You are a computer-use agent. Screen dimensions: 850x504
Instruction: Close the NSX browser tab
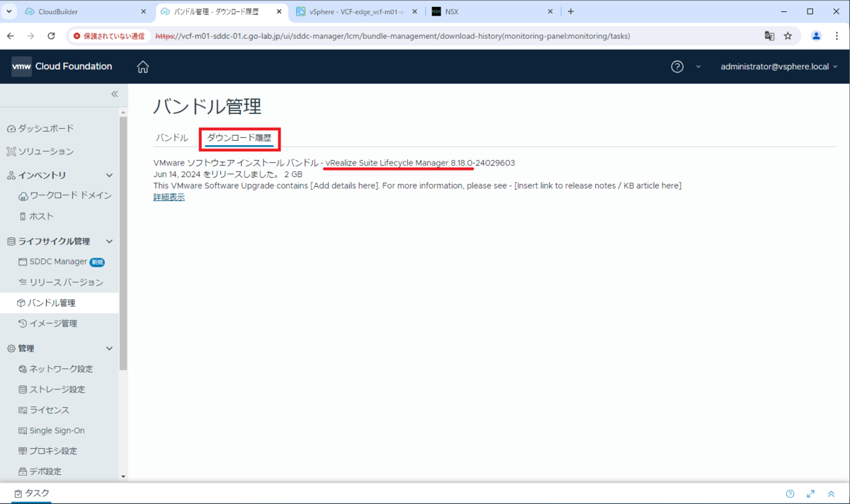point(550,11)
